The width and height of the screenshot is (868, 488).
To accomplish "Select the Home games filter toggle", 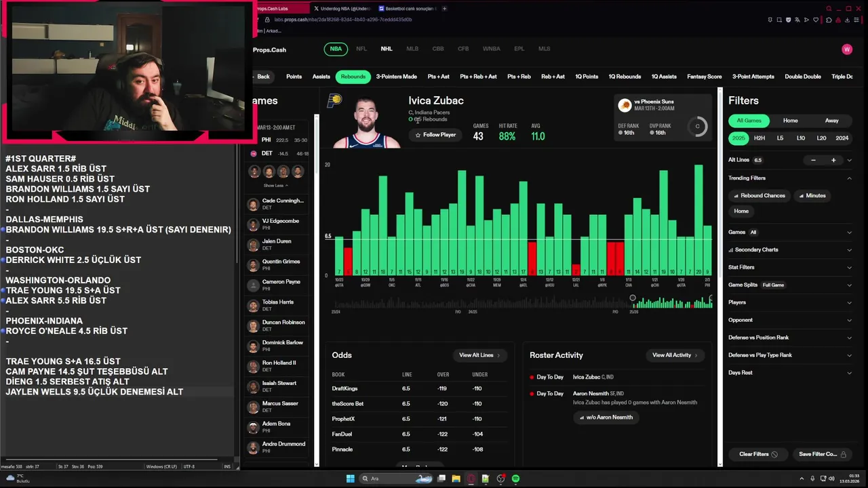I will (790, 121).
